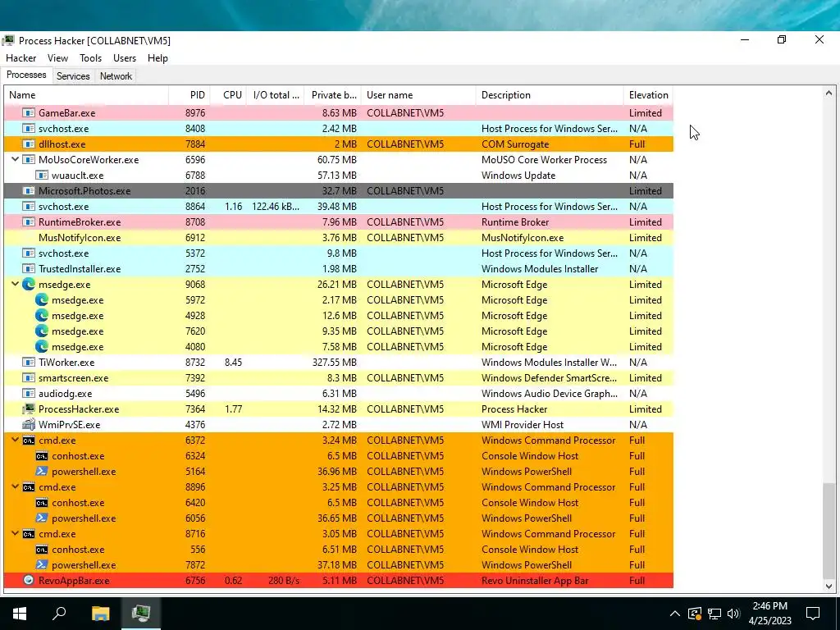840x630 pixels.
Task: Open the Users menu
Action: tap(125, 58)
